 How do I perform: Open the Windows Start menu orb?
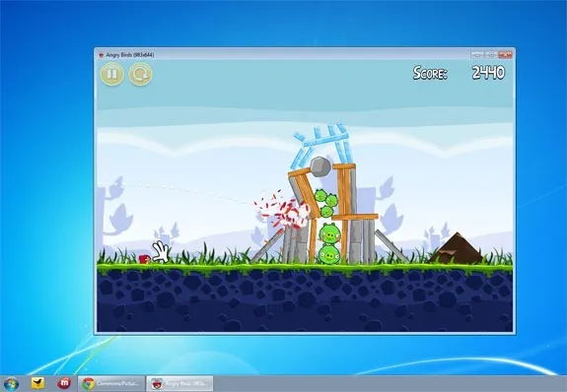(x=11, y=384)
